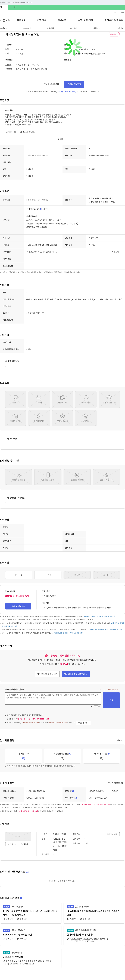The width and height of the screenshot is (125, 980).
Task: Click the 건물 내부 경사로 icon
Action: coord(106,477)
